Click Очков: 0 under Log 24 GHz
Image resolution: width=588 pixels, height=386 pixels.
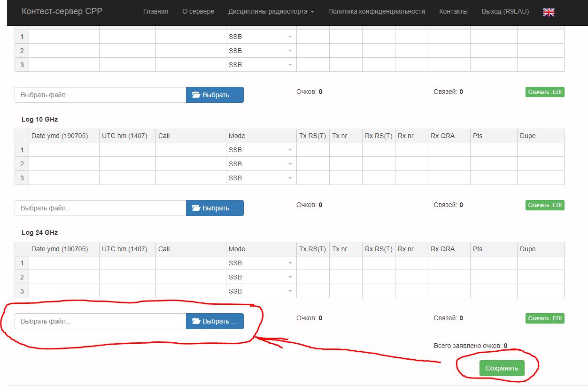tap(309, 318)
